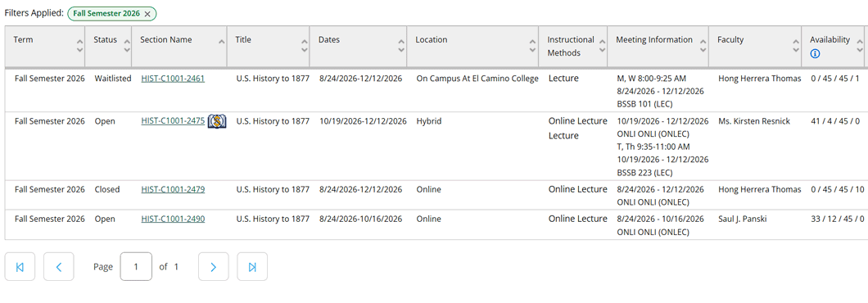Select the Open status for HIST-C1001-2475
This screenshot has height=303, width=868.
(105, 120)
